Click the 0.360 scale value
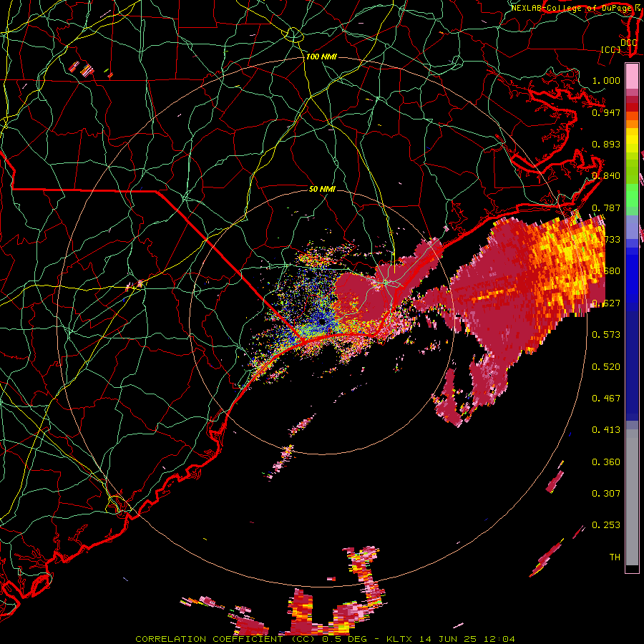The width and height of the screenshot is (644, 644). (x=606, y=462)
